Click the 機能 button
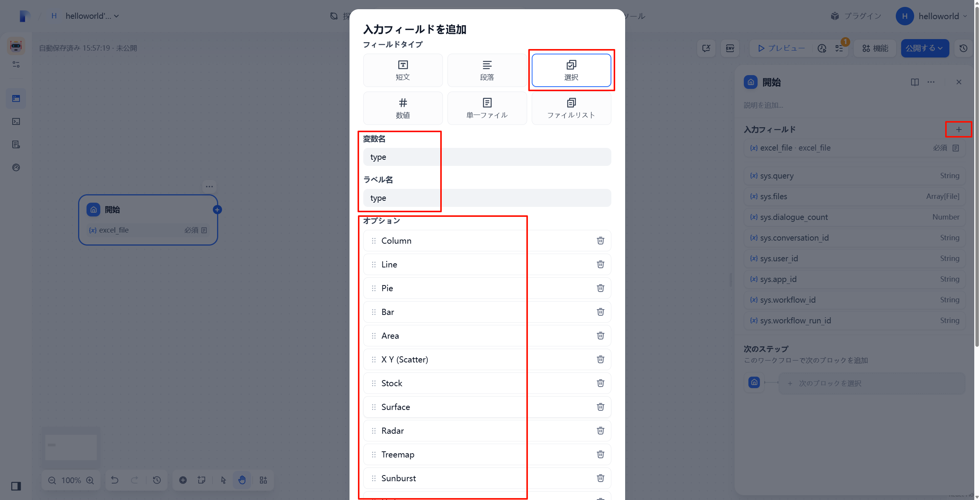980x500 pixels. coord(874,48)
